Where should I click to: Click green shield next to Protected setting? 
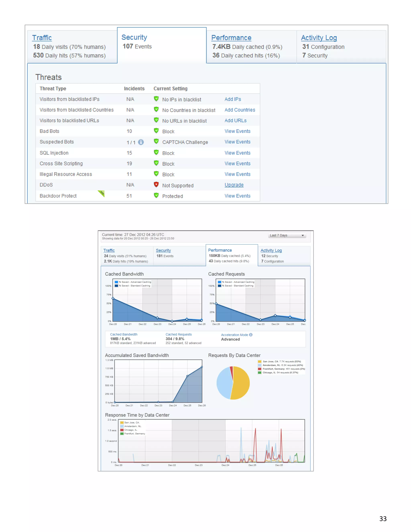click(156, 195)
